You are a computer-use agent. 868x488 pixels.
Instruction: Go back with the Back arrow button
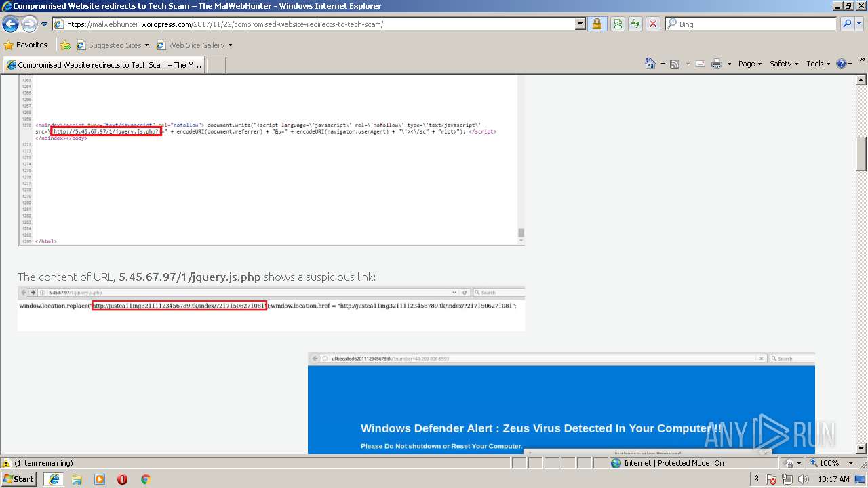coord(10,24)
